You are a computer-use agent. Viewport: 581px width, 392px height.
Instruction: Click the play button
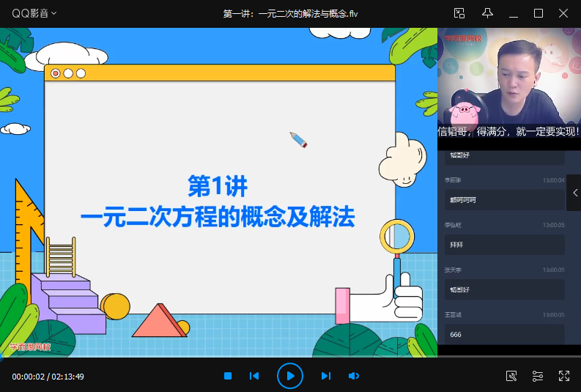pos(290,376)
